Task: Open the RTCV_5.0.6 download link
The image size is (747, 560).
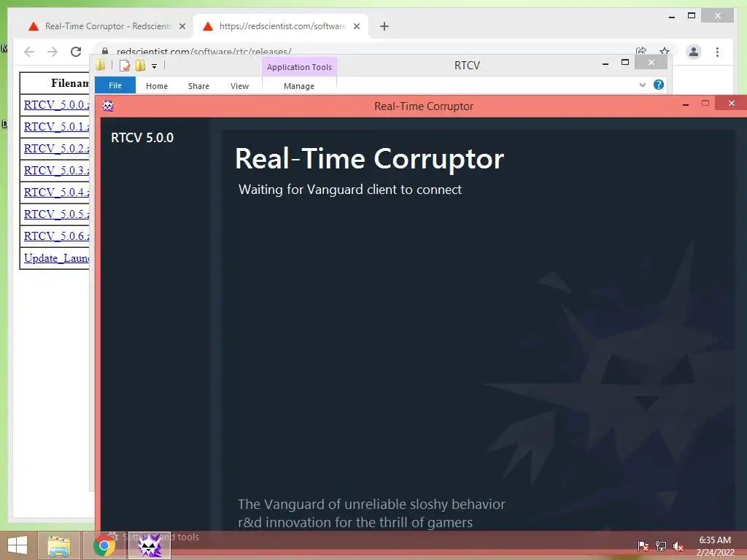Action: (x=56, y=236)
